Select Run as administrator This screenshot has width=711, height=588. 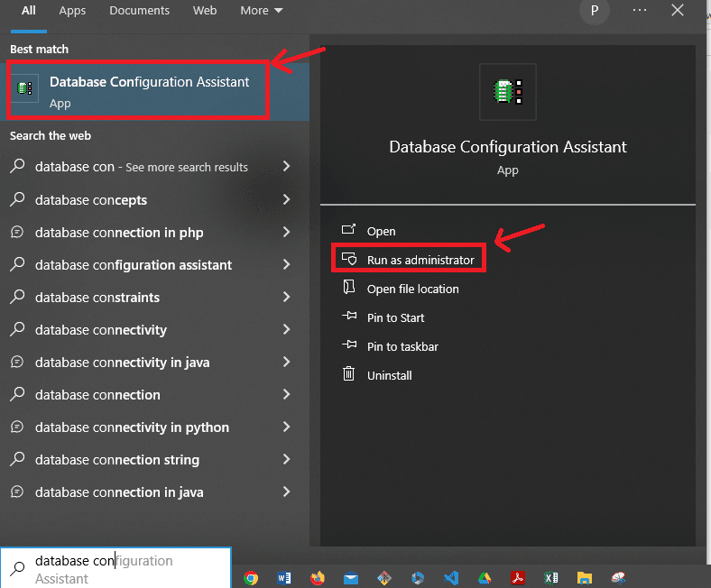(420, 260)
